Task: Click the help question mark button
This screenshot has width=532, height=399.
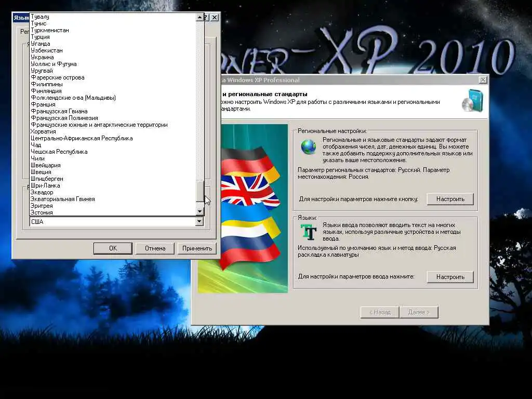Action: 206,17
